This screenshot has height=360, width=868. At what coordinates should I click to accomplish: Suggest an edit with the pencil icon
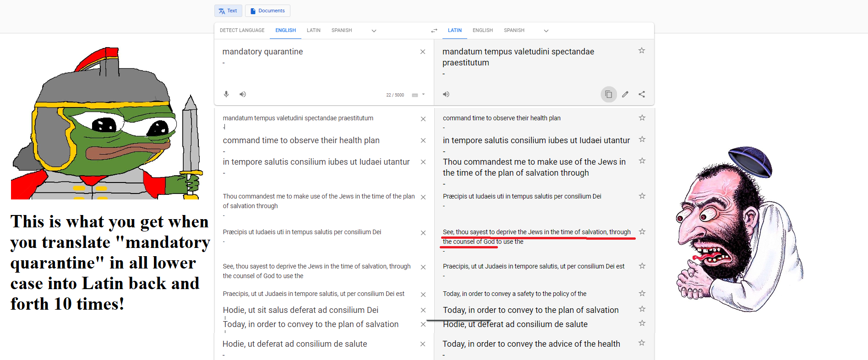coord(625,94)
